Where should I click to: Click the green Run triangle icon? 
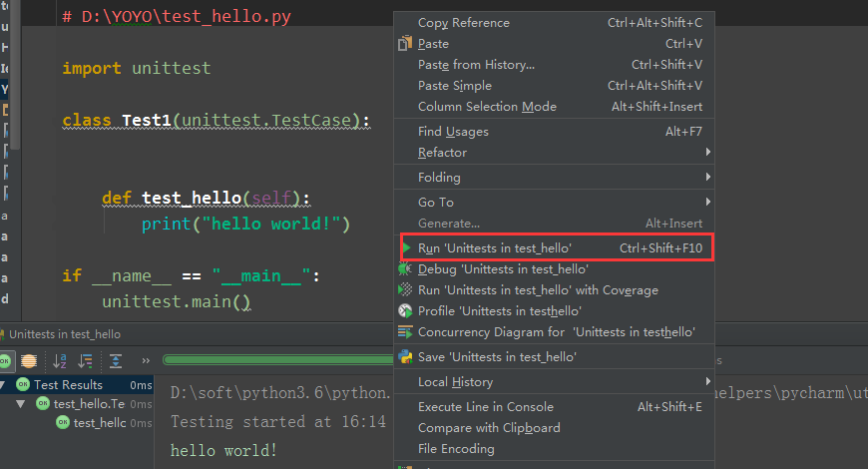click(x=407, y=248)
